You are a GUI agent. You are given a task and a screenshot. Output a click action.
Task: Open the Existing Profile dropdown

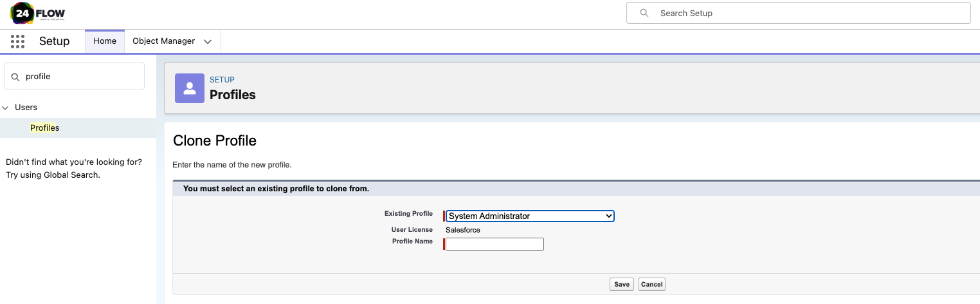[530, 216]
